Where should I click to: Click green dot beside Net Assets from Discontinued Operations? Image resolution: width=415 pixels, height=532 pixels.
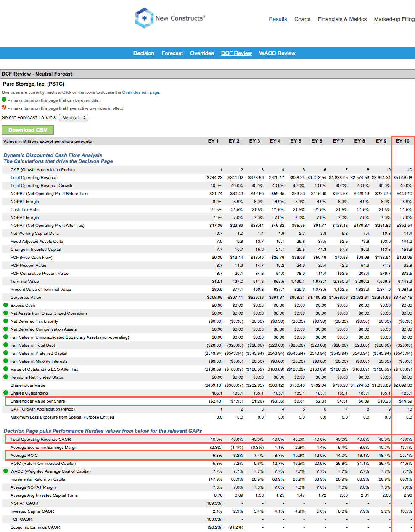(6, 313)
